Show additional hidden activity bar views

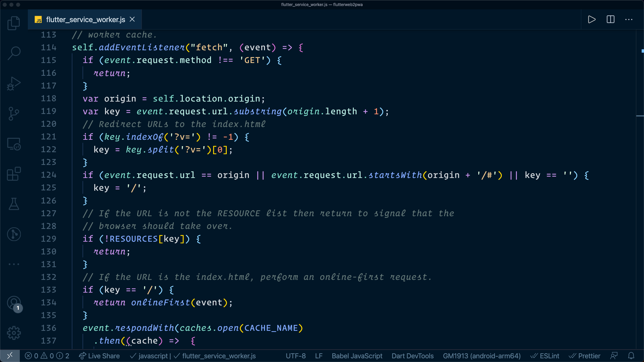pyautogui.click(x=14, y=264)
